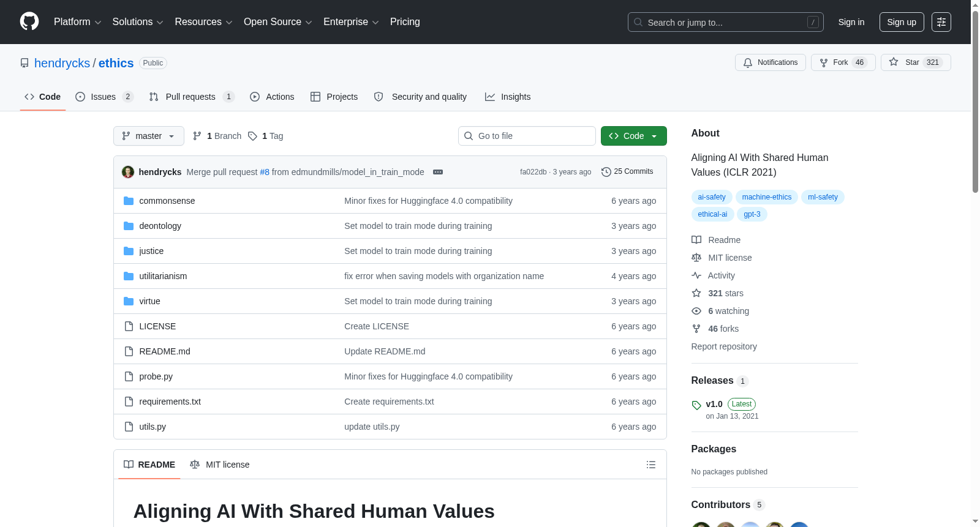Image resolution: width=980 pixels, height=527 pixels.
Task: Expand the Resources menu
Action: (x=203, y=22)
